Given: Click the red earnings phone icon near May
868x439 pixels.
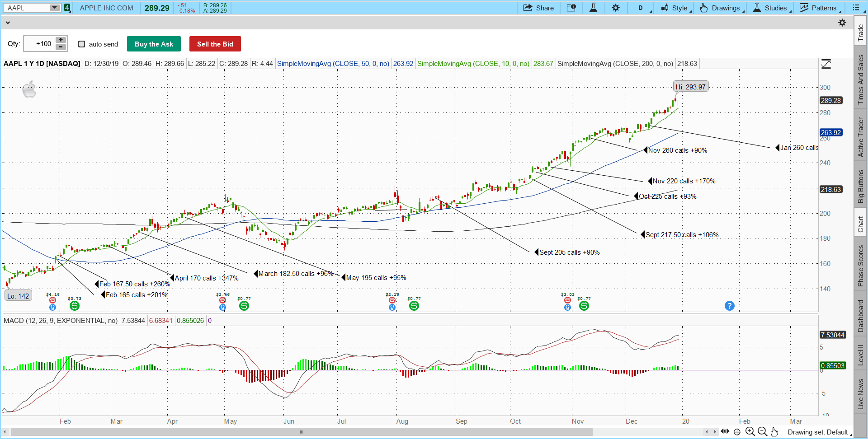Looking at the screenshot, I should point(222,300).
